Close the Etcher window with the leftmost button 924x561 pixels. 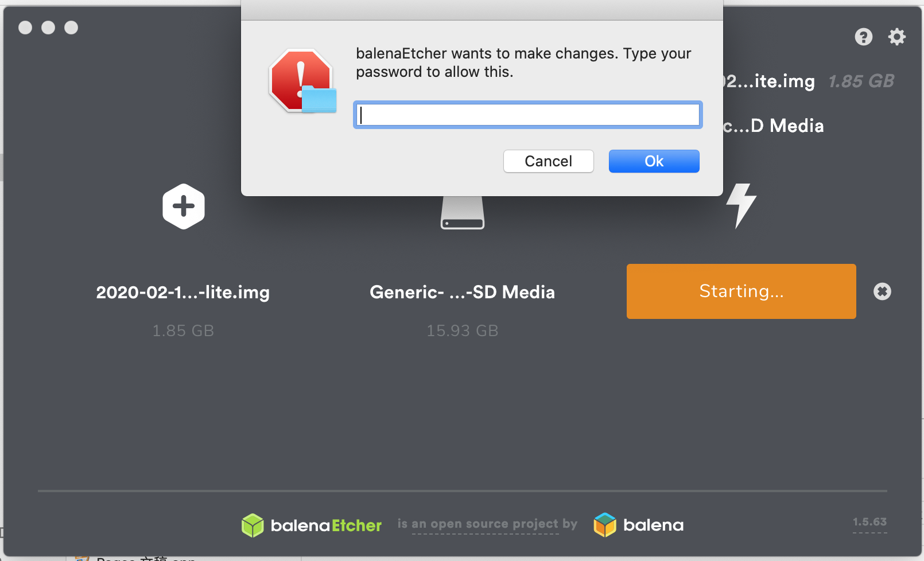[x=25, y=28]
